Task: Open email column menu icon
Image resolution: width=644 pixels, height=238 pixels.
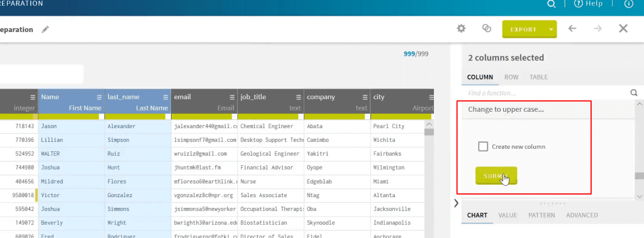Action: click(232, 97)
